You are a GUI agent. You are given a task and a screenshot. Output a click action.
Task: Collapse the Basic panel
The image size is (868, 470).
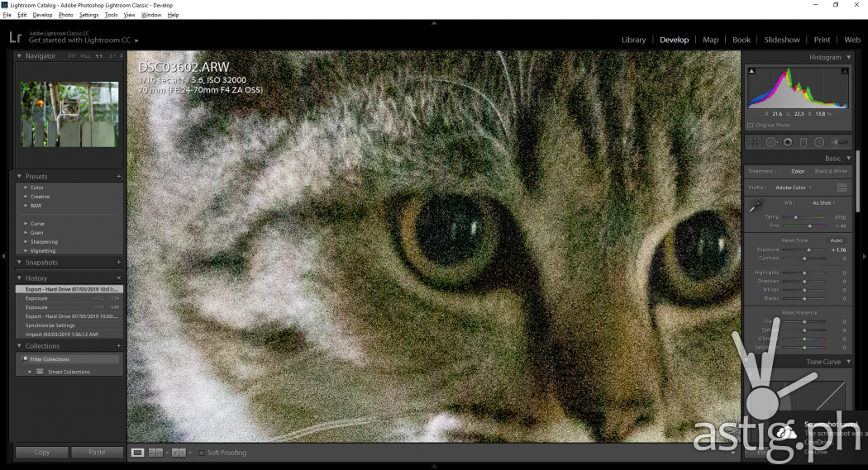coord(849,158)
